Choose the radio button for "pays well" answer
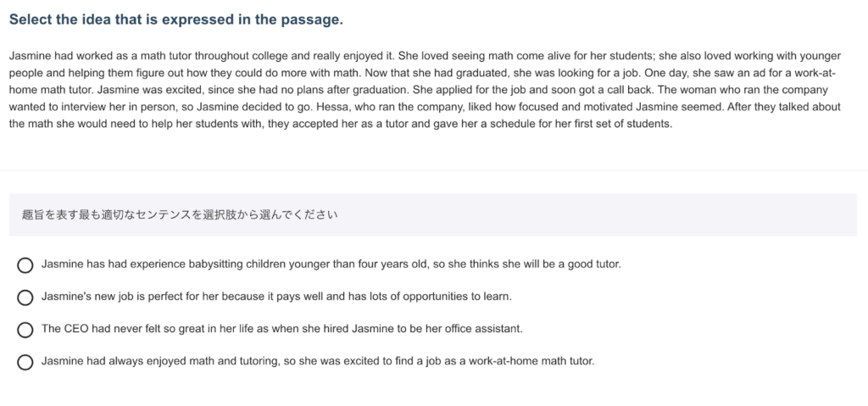868x406 pixels. (x=25, y=298)
